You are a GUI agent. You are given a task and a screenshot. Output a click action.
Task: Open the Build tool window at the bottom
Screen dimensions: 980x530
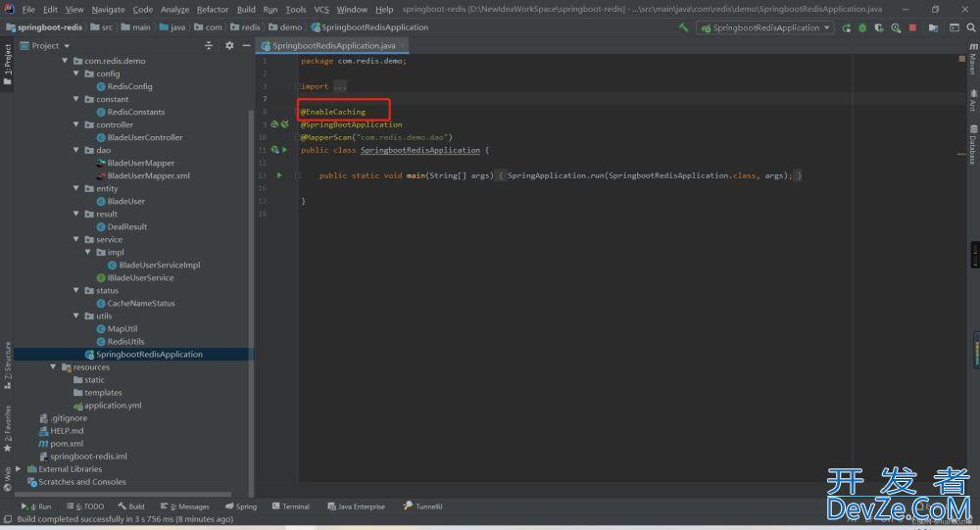[x=131, y=506]
